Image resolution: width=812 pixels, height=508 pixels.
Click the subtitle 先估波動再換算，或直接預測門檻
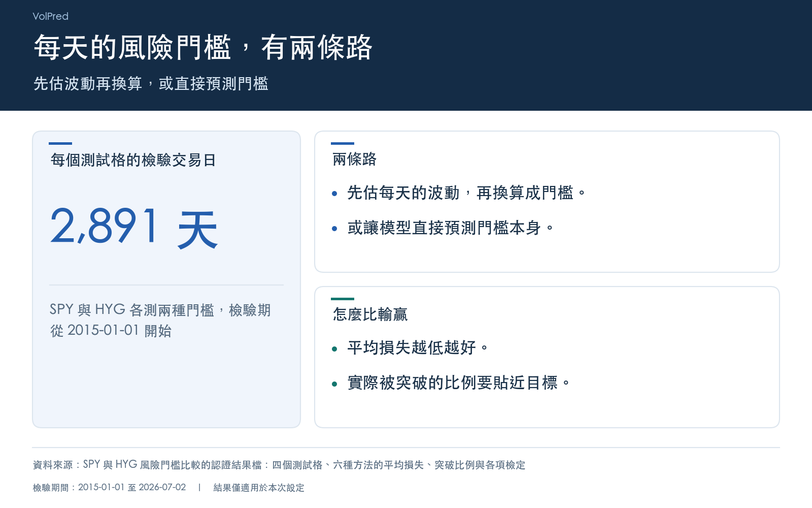click(151, 83)
